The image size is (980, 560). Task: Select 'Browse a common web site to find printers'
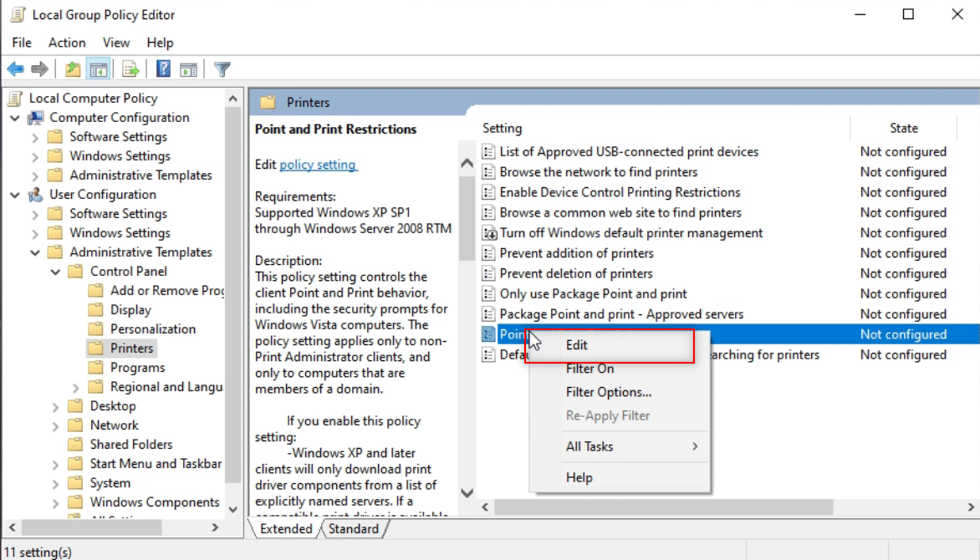click(x=620, y=212)
